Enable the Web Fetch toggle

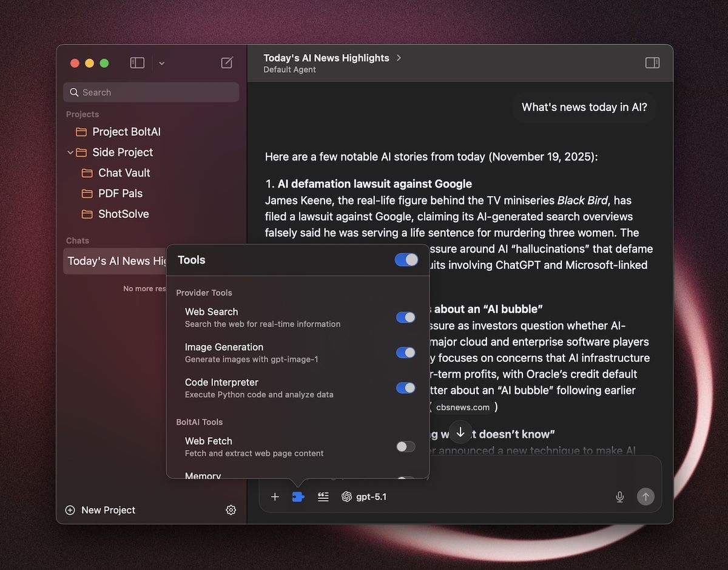(405, 447)
